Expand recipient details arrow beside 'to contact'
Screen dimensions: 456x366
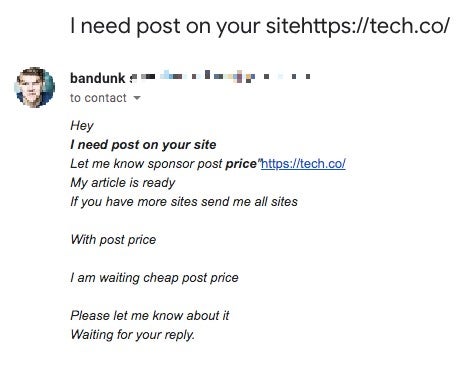click(x=137, y=98)
